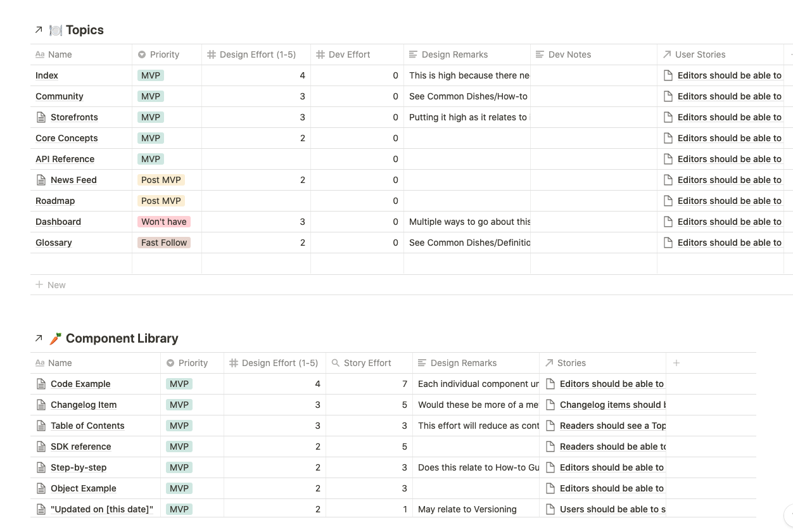Click the page icon in Roadmap's User Stories cell
This screenshot has width=793, height=532.
pos(668,201)
